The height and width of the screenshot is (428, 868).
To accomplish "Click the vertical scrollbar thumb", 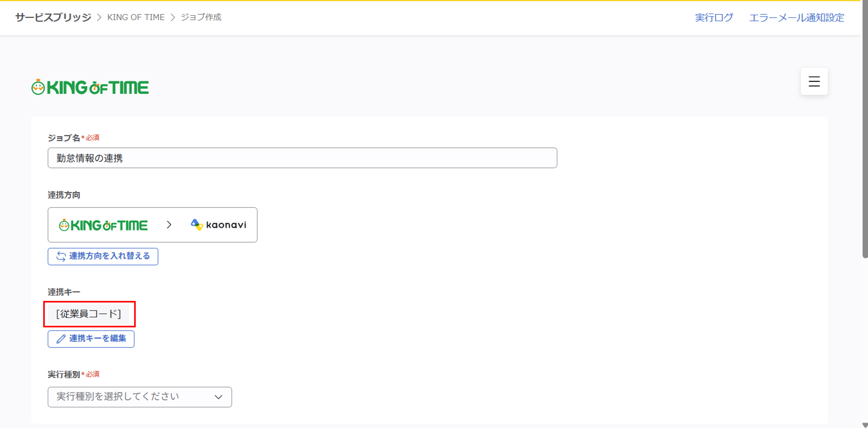I will click(x=865, y=135).
